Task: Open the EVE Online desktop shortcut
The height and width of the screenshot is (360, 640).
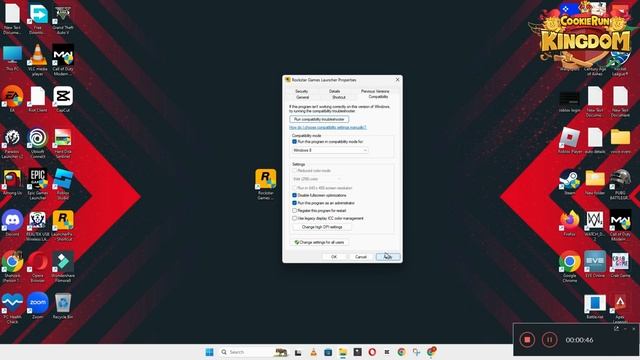Action: coord(595,264)
